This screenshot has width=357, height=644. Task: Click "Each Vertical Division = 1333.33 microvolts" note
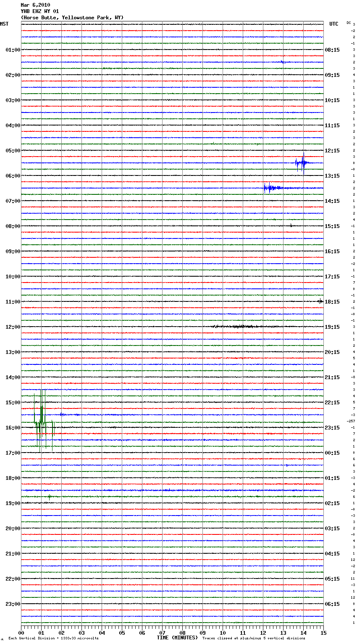(x=53, y=638)
